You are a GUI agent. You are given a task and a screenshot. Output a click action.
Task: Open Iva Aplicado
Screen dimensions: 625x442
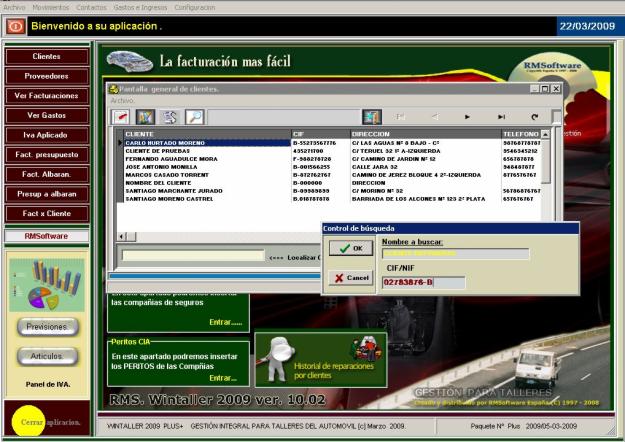(47, 135)
